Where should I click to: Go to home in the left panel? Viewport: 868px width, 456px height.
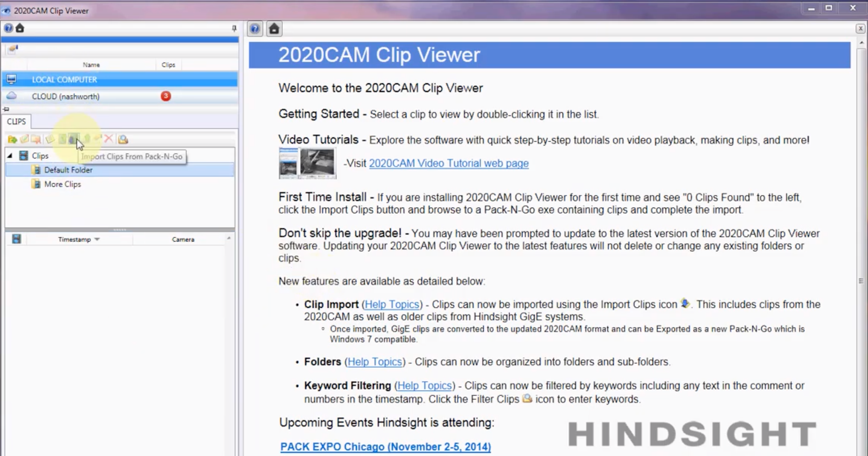point(20,28)
